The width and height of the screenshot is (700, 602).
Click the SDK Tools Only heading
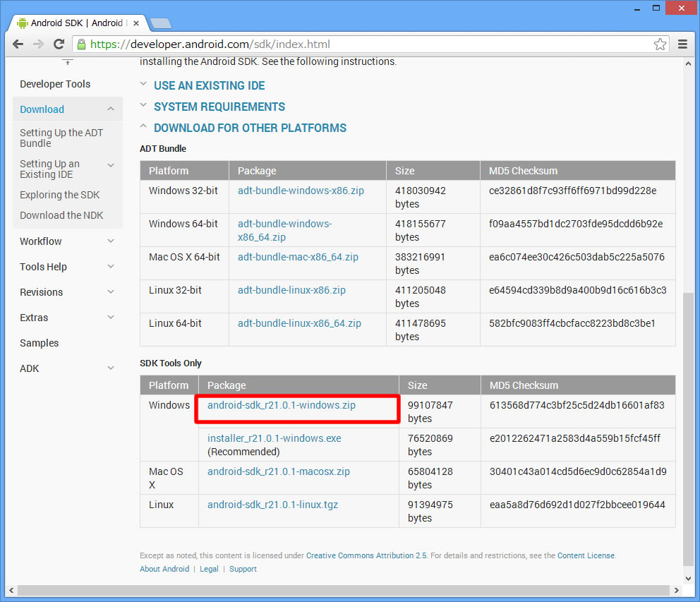171,363
